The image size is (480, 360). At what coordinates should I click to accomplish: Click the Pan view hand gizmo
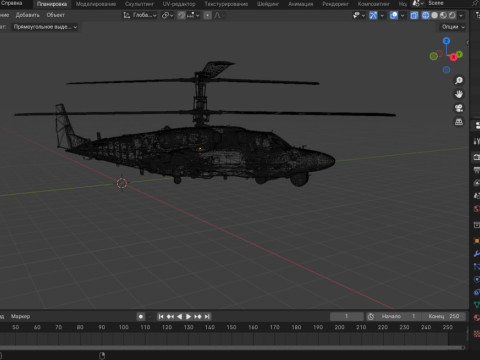tap(459, 94)
